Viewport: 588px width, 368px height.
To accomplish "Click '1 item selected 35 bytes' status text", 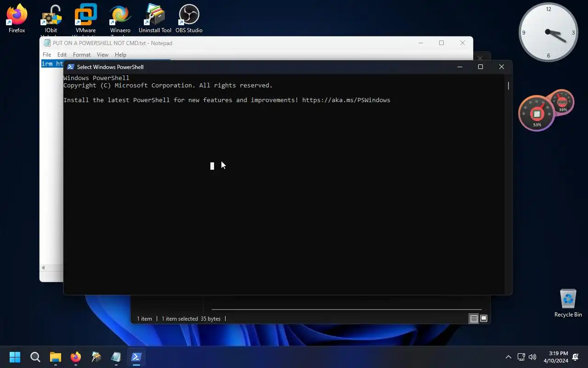I will (191, 318).
